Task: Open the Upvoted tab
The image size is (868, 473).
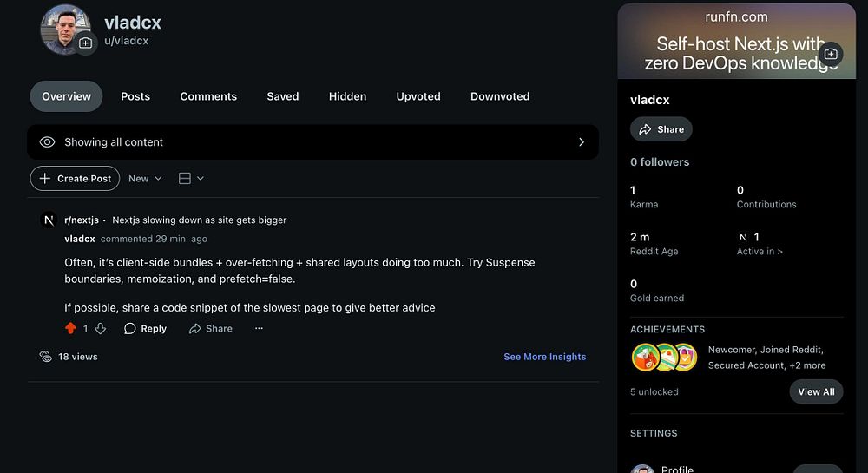Action: [x=418, y=96]
